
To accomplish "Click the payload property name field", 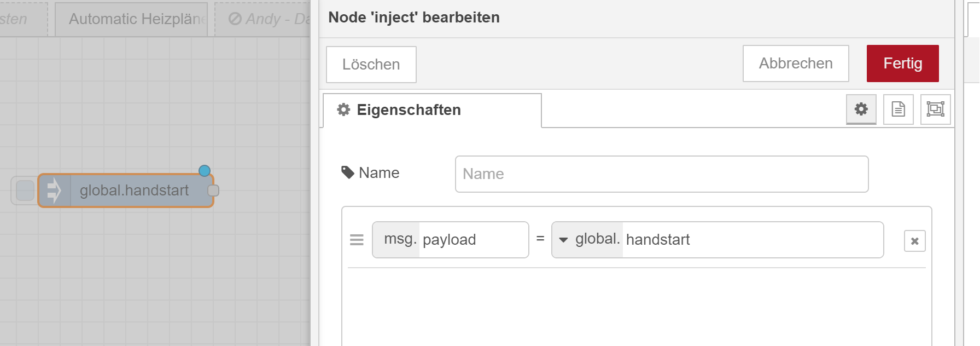I will 474,240.
